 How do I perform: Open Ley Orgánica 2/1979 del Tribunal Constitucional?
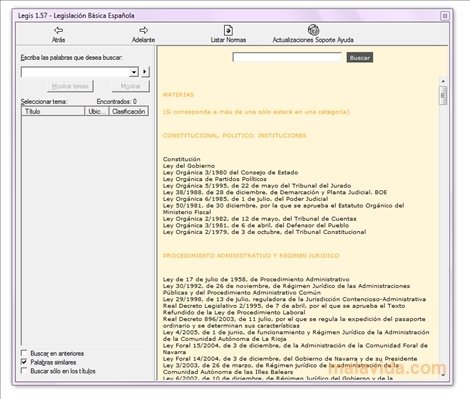264,232
